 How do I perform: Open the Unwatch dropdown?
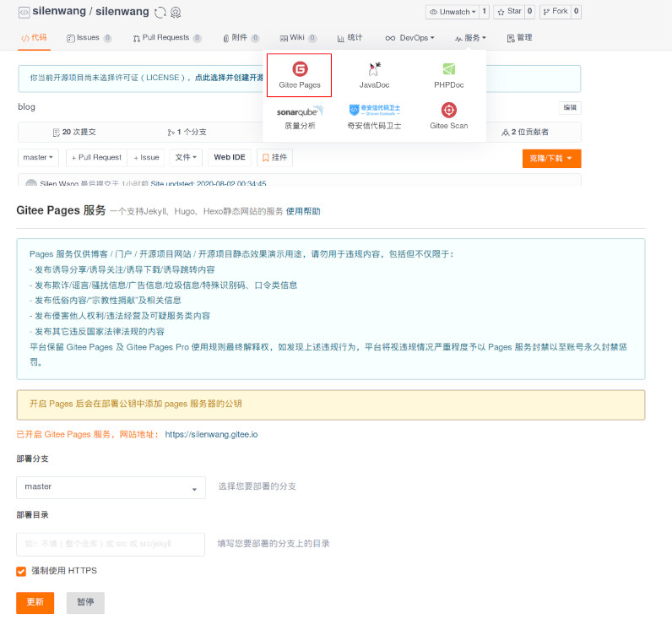pos(453,12)
